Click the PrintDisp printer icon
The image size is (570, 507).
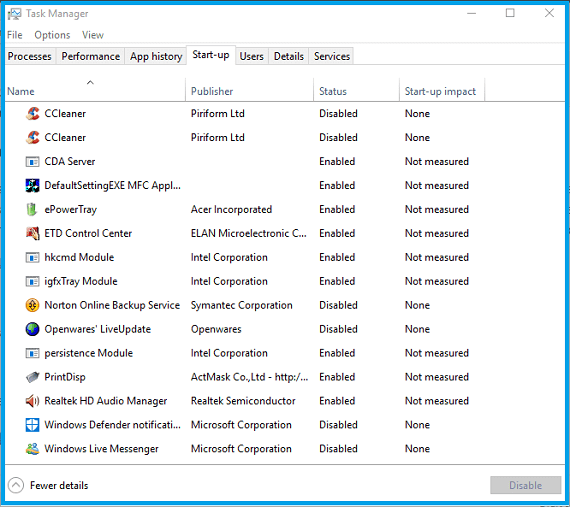(x=32, y=377)
